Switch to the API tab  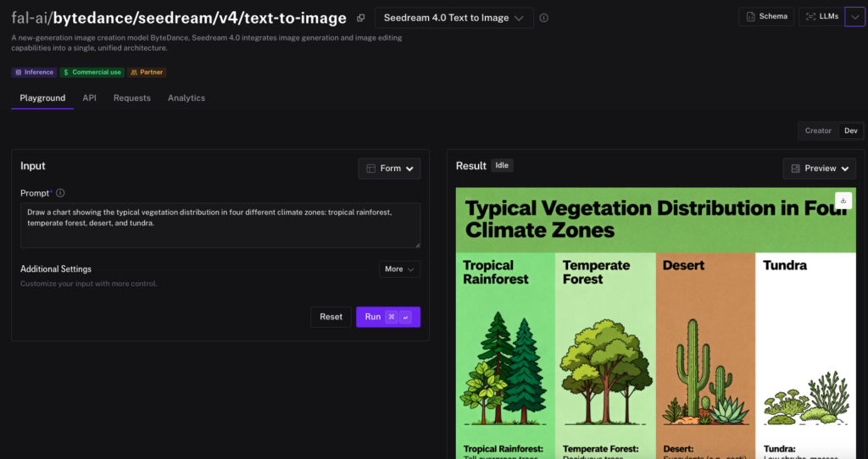point(89,98)
